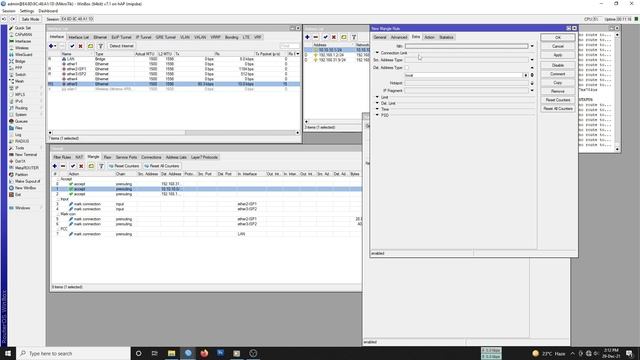Screen dimensions: 640x360
Task: Click the redo arrow in top toolbar
Action: [13, 19]
